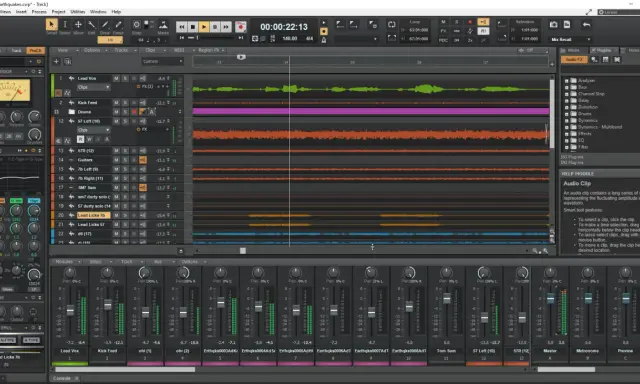This screenshot has height=384, width=640.
Task: Pause playback in transport
Action: point(215,27)
